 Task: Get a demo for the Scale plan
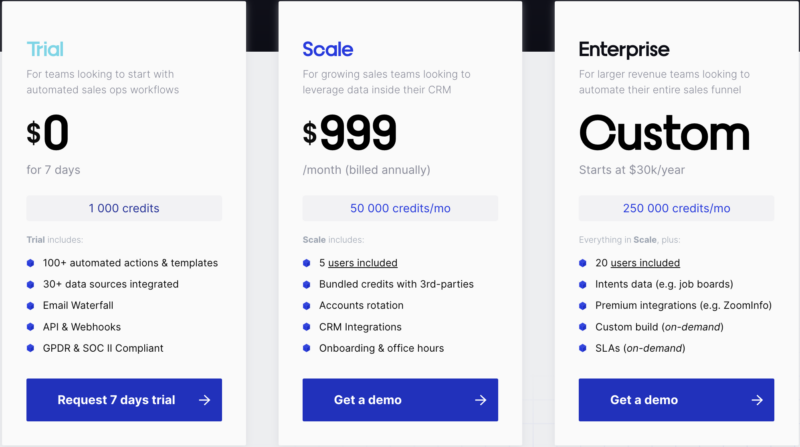(x=400, y=400)
